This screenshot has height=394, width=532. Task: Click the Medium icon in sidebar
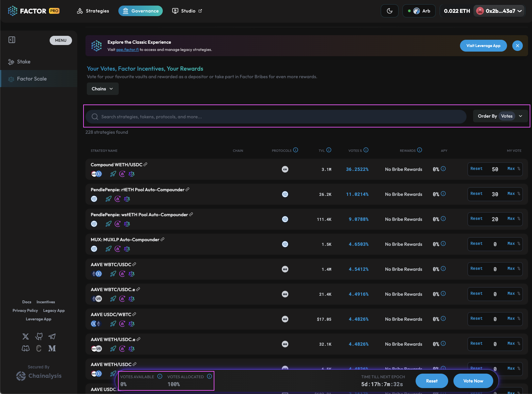(52, 348)
